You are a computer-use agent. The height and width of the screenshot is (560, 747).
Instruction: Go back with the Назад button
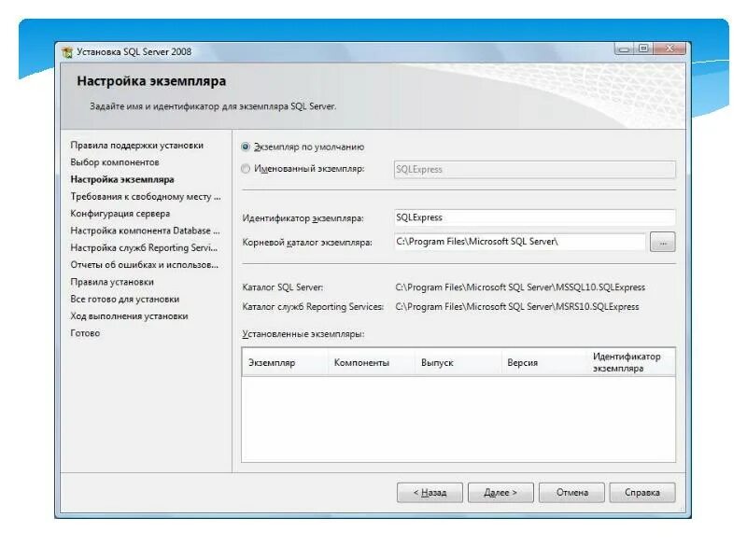tap(430, 493)
